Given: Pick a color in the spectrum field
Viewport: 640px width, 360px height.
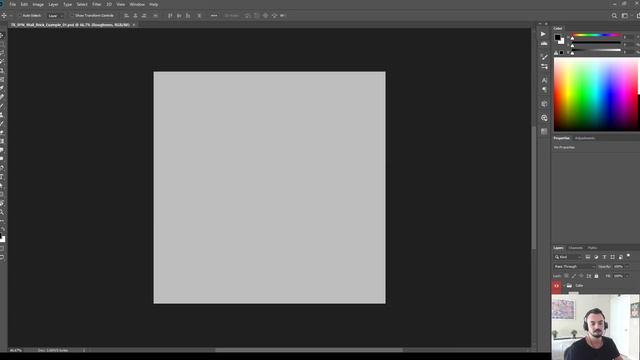Looking at the screenshot, I should tap(596, 94).
